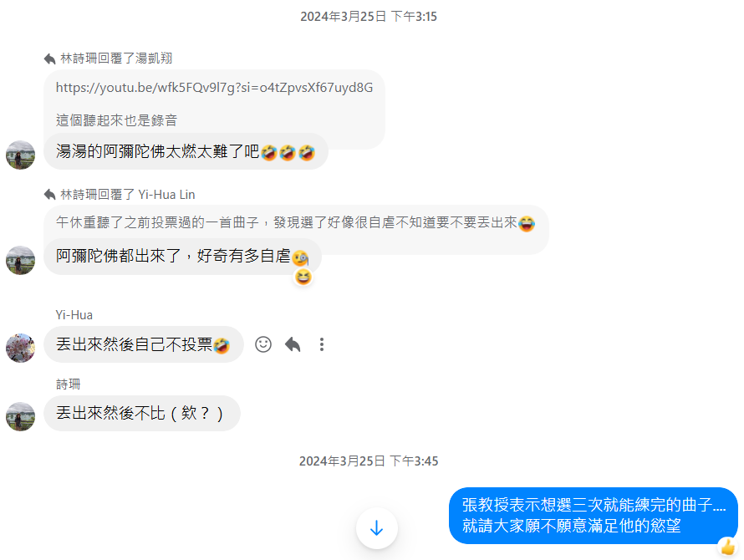Click the message 湯湯的阿彌陀佛太燃太難了吧

coord(186,151)
